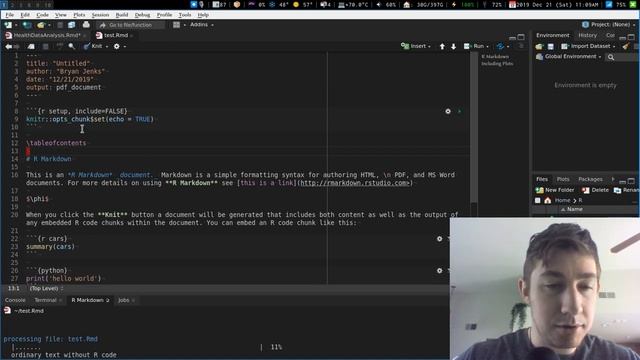Open the Tools menu
The height and width of the screenshot is (360, 640).
185,15
